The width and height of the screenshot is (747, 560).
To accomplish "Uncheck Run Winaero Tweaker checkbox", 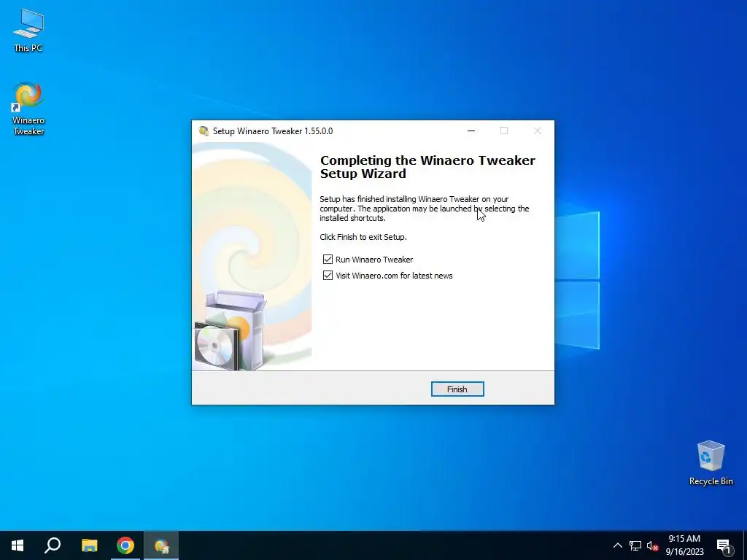I will tap(328, 260).
